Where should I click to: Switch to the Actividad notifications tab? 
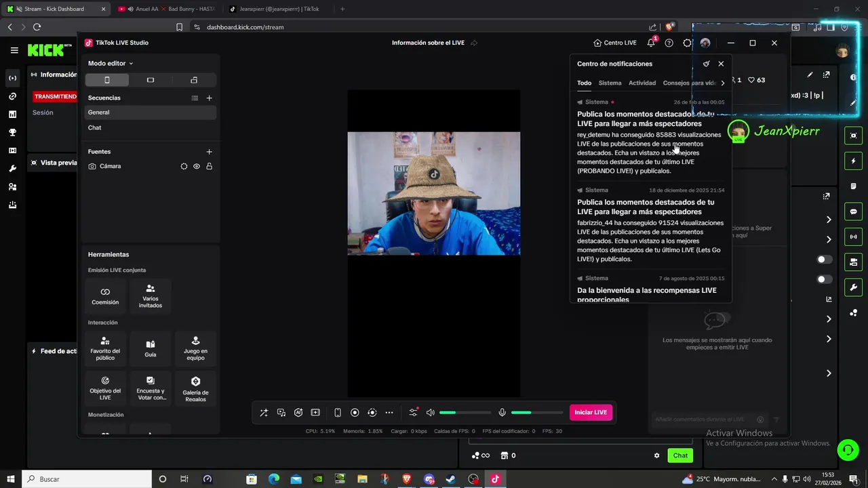point(642,83)
